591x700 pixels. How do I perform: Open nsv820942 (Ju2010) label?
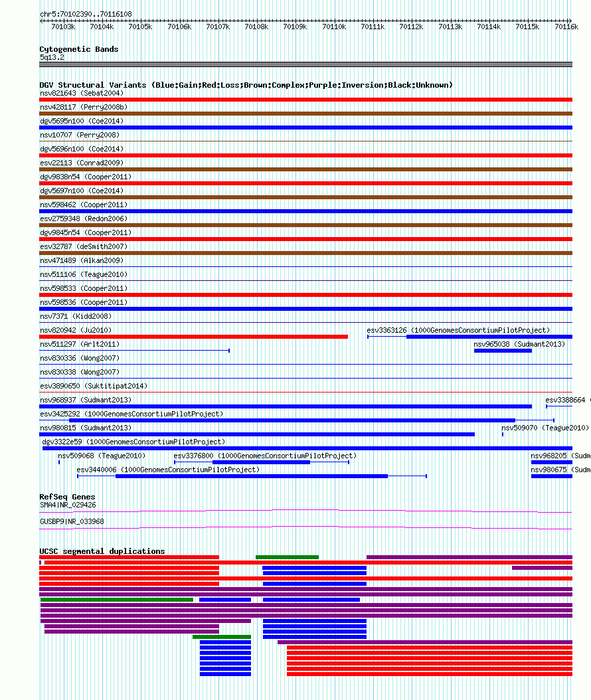tap(76, 330)
